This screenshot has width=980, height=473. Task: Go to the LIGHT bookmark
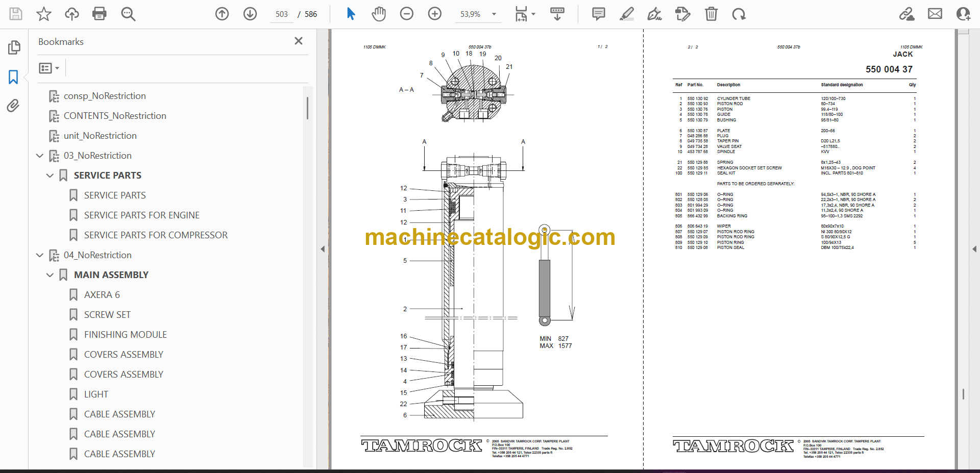(96, 394)
